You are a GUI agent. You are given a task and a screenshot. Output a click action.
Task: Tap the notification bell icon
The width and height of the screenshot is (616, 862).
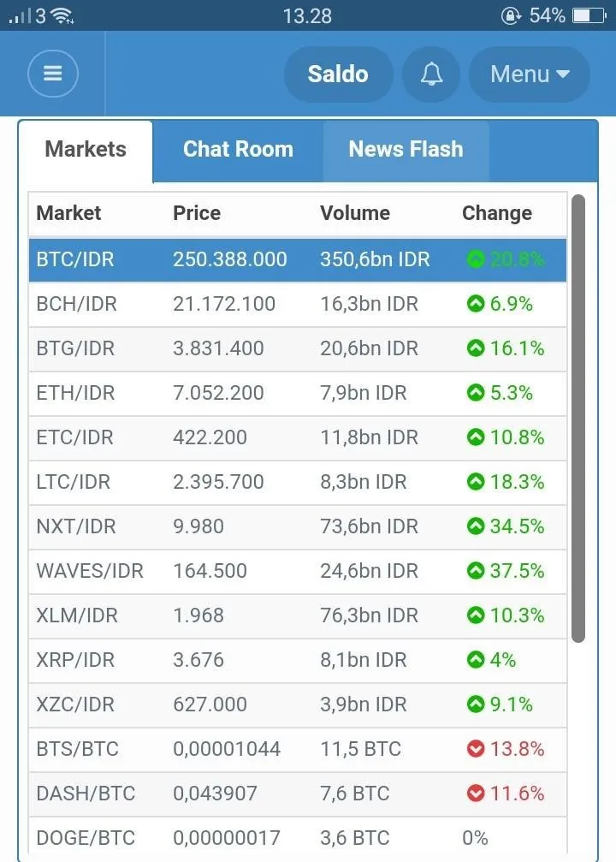431,74
